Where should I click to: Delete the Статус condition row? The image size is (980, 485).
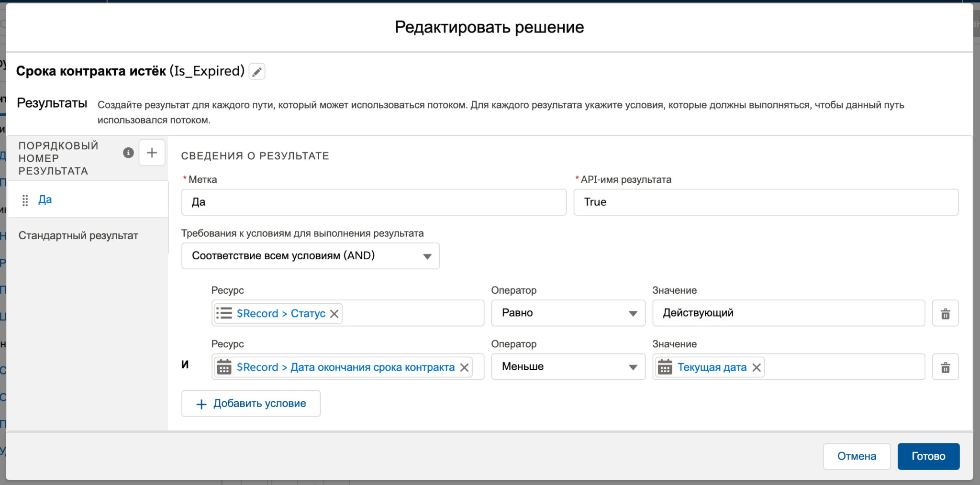[946, 313]
